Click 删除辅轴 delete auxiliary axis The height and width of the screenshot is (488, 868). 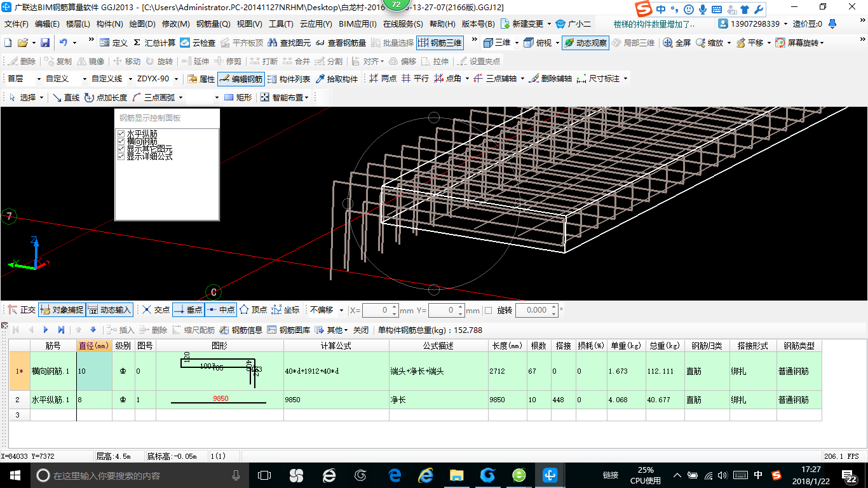pyautogui.click(x=550, y=79)
